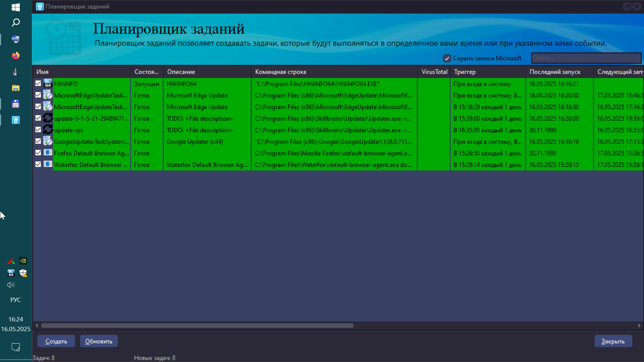Click the GoogleUpdaterTaskSystem task icon
Screen dimensions: 644x362
coord(48,141)
